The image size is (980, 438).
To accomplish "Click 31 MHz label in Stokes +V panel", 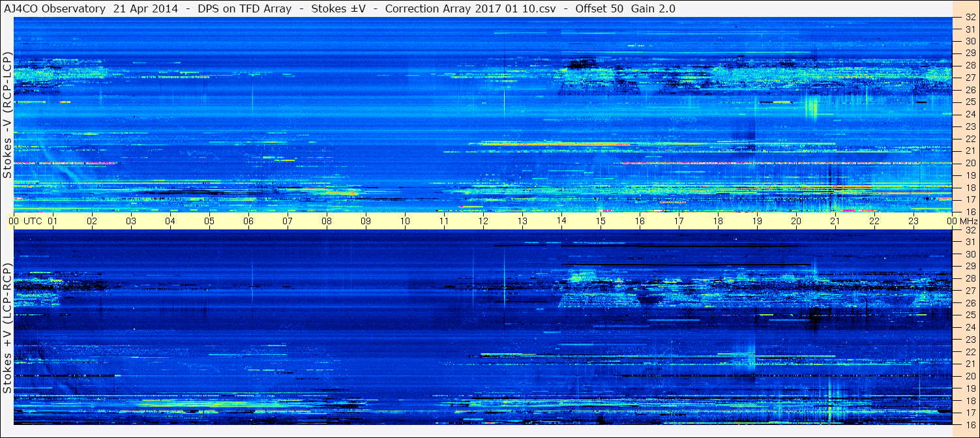I will click(970, 242).
